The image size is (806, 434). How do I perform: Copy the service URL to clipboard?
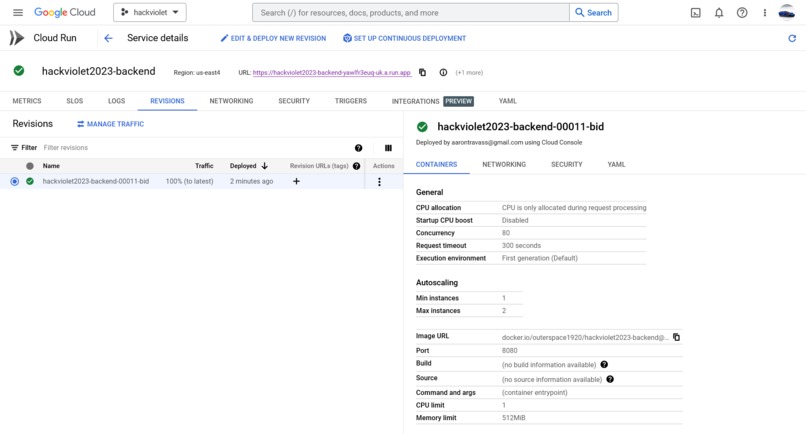(x=423, y=73)
